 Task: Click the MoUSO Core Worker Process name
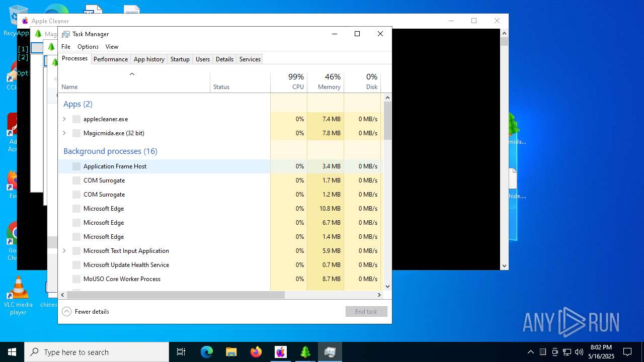(122, 279)
